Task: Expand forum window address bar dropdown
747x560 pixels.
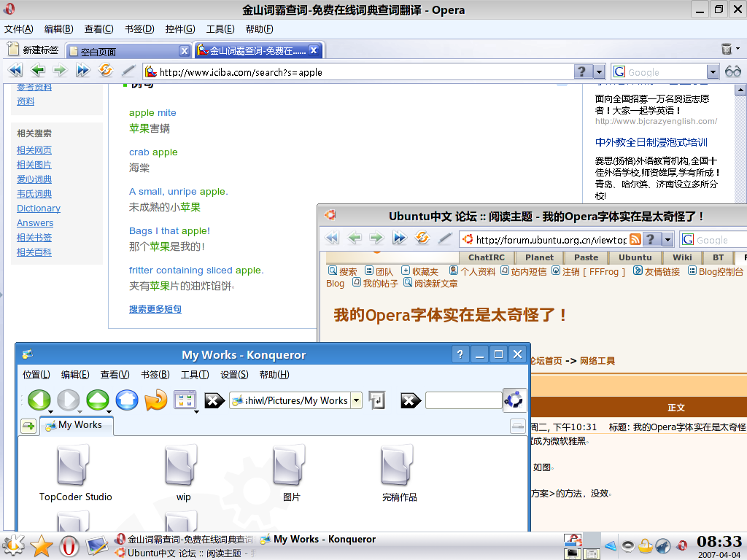Action: (667, 239)
